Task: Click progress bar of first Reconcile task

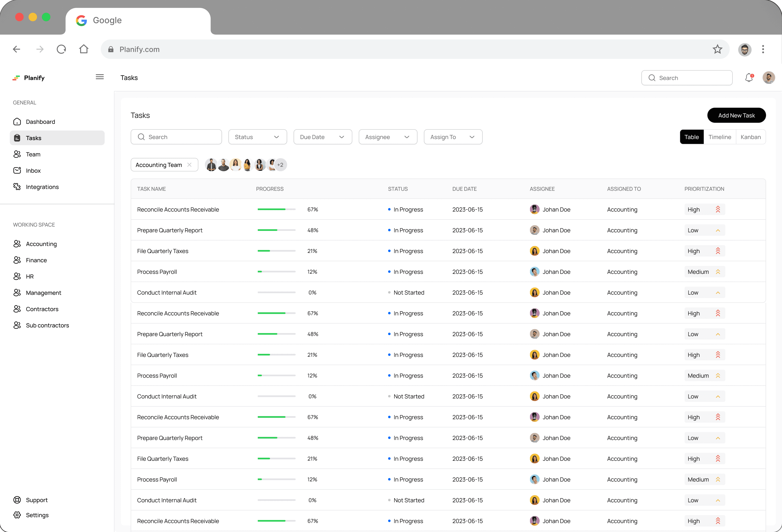Action: [x=276, y=209]
